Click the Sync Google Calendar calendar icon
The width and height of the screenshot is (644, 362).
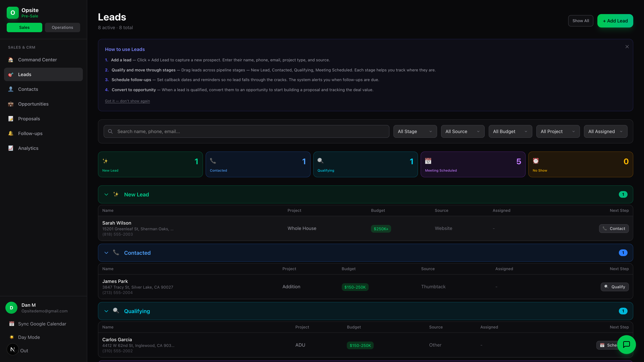(x=11, y=324)
